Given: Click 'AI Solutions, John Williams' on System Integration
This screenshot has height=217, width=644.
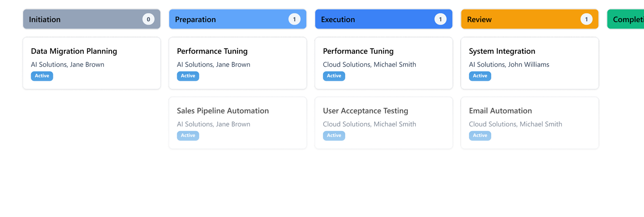Looking at the screenshot, I should (x=509, y=64).
